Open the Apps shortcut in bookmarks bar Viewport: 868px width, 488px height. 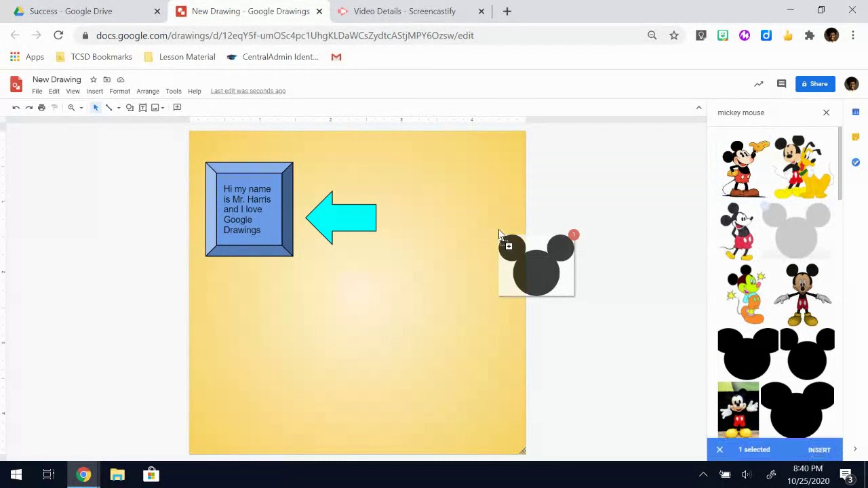tap(27, 57)
